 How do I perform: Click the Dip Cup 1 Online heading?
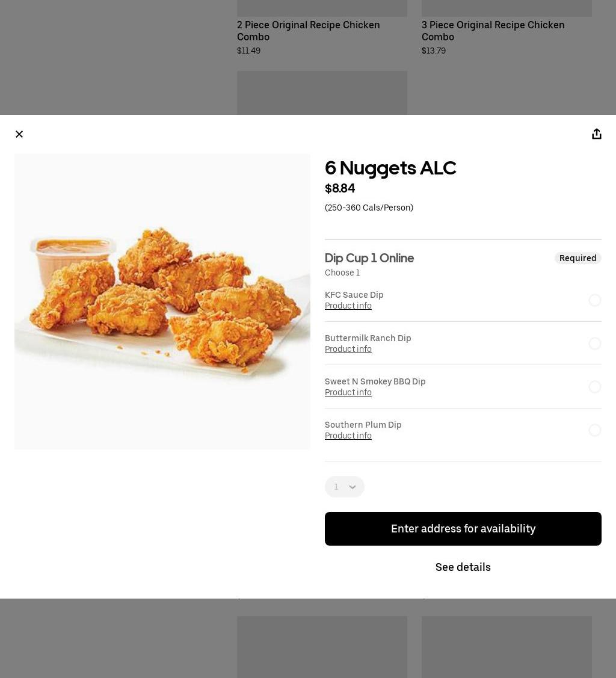tap(369, 258)
